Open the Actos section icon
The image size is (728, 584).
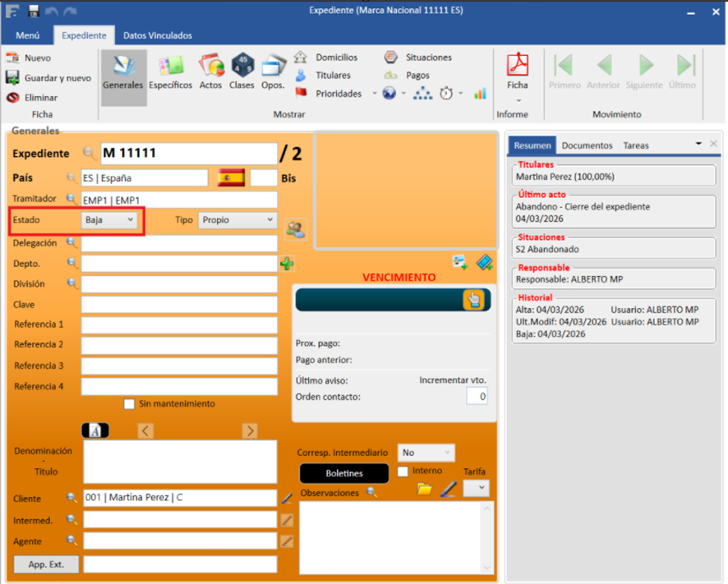click(210, 67)
